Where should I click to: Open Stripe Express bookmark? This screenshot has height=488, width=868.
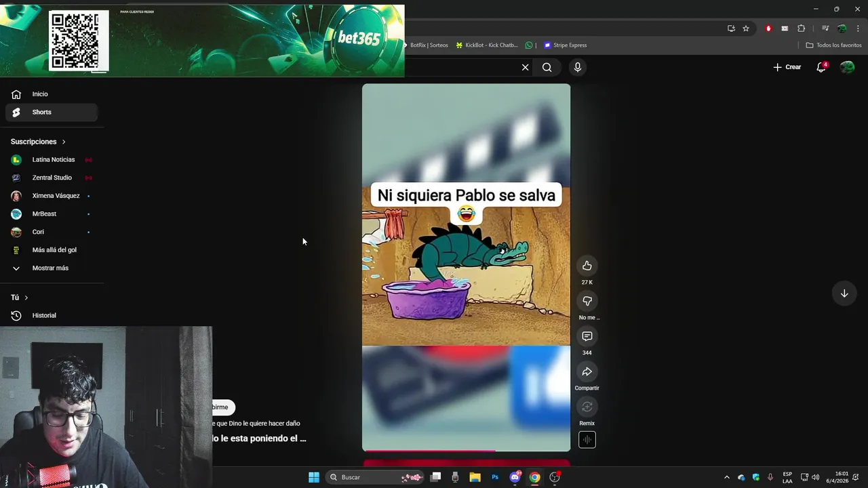[565, 45]
